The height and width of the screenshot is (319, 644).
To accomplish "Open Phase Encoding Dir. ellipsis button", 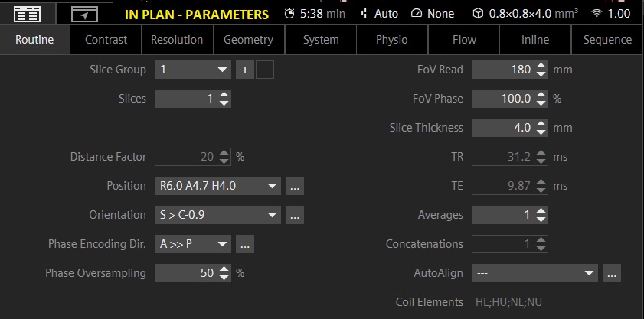I will [x=245, y=244].
